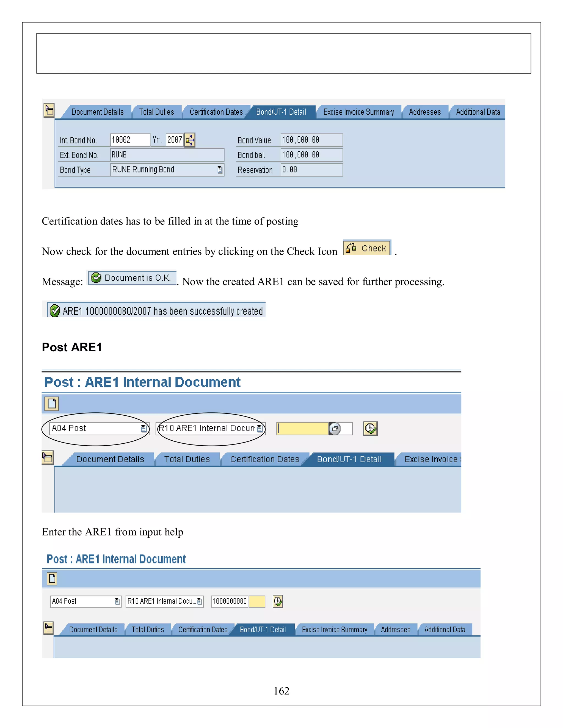This screenshot has height=728, width=563.
Task: Open Excise Invoice Summary tab at top
Action: [x=358, y=112]
